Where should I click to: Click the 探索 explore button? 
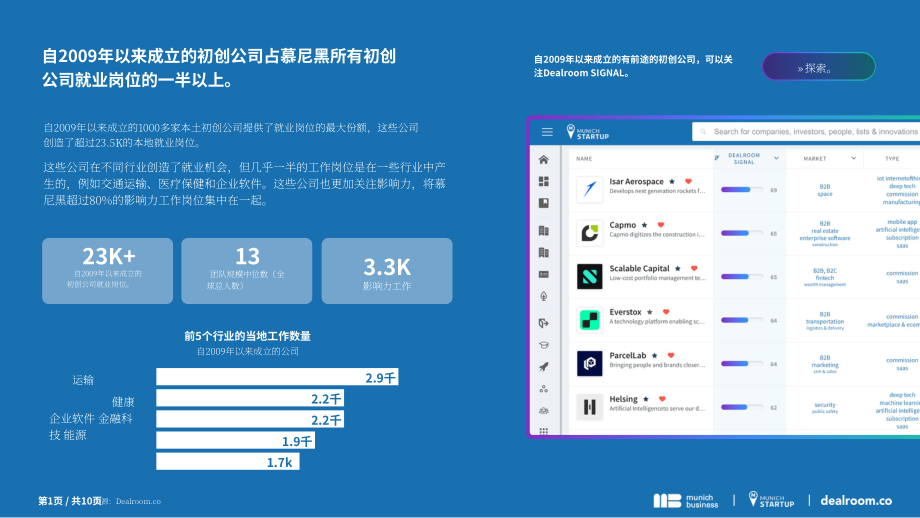coord(818,67)
